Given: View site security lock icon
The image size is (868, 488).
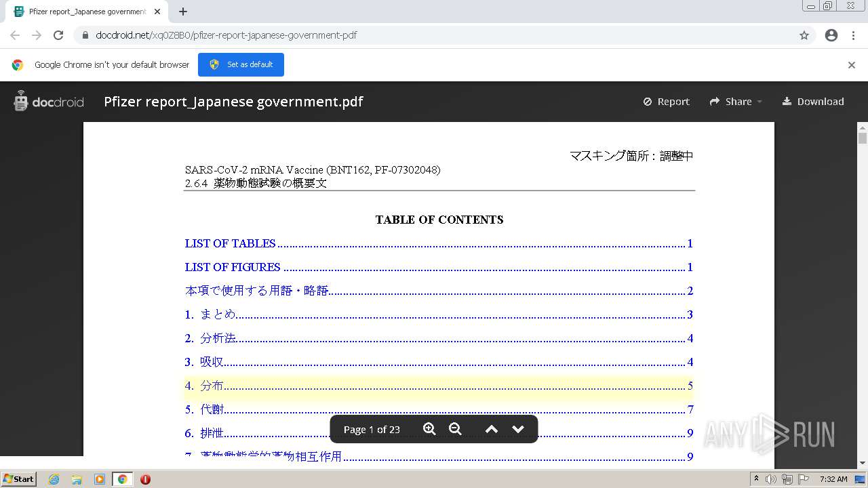Looking at the screenshot, I should 85,35.
